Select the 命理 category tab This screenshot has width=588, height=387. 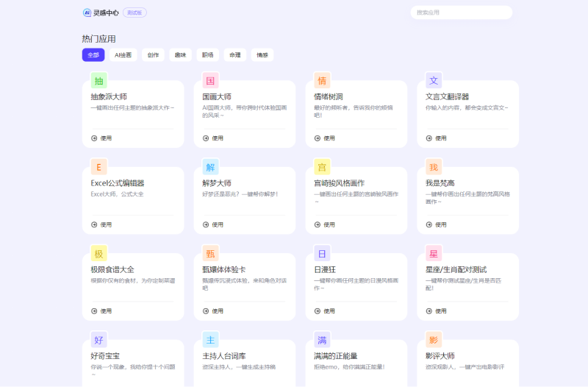(x=235, y=54)
